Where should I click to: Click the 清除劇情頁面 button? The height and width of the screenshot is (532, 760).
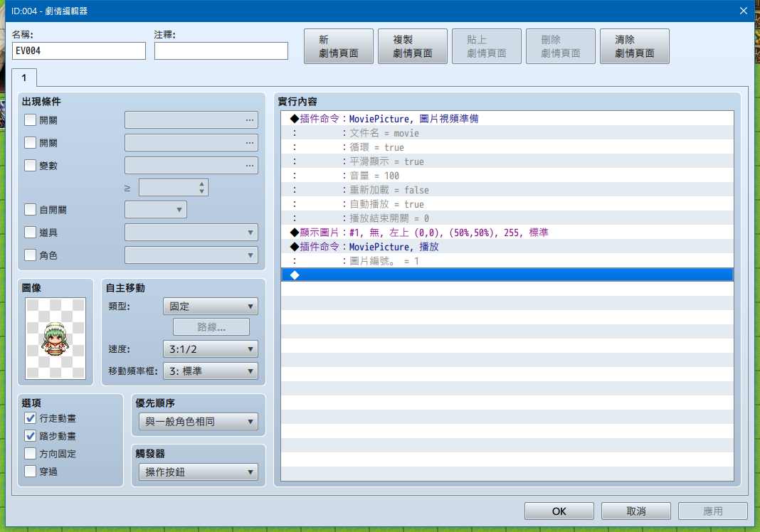click(x=635, y=46)
